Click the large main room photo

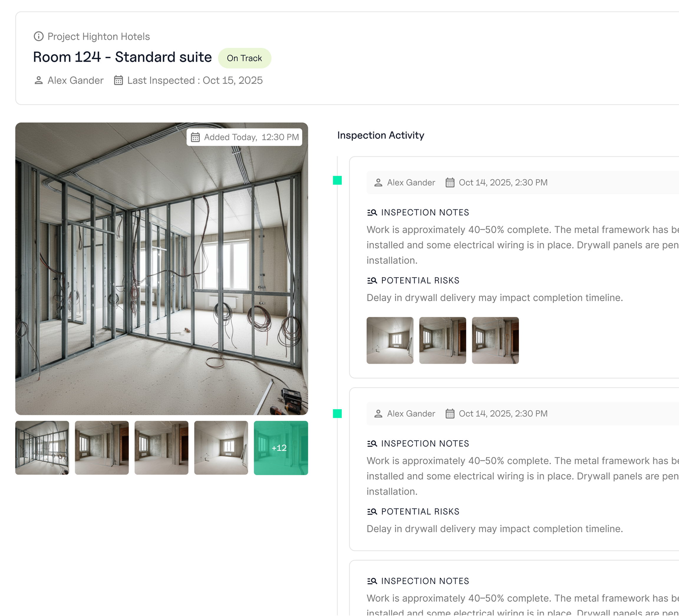click(162, 269)
